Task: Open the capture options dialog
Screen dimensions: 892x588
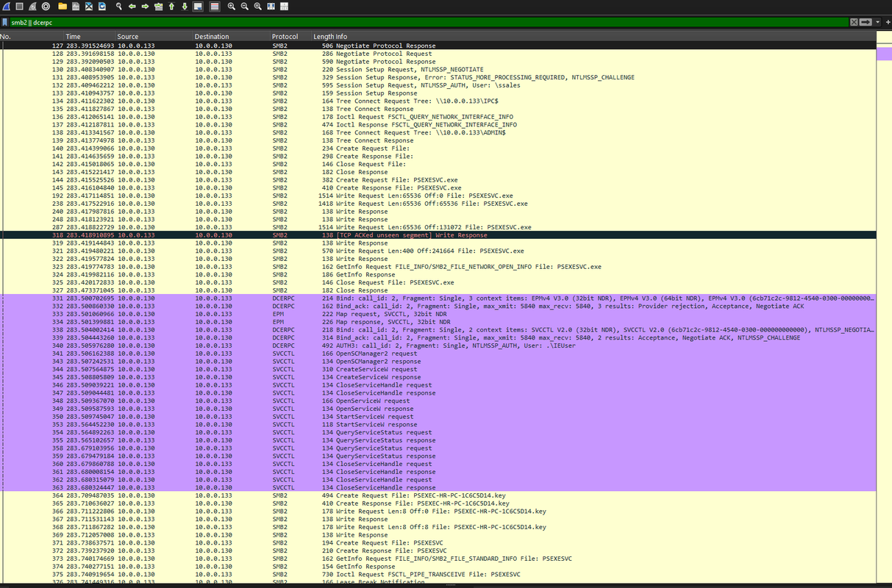Action: (46, 6)
